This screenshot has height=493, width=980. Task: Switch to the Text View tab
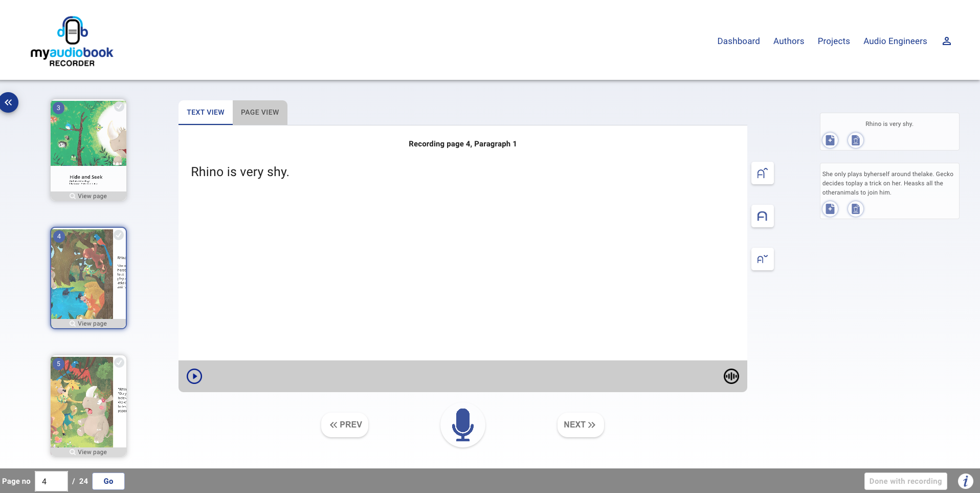pos(206,112)
